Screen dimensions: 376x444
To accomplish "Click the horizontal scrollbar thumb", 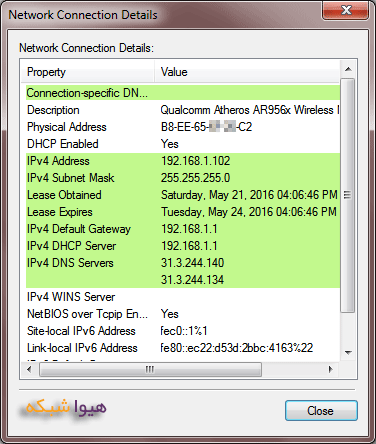I will (150, 369).
